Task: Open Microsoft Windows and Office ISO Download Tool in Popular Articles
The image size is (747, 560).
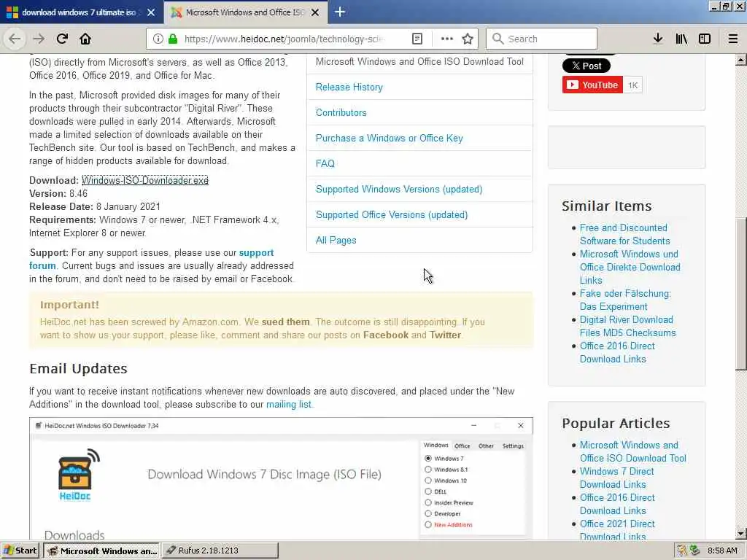Action: (632, 451)
